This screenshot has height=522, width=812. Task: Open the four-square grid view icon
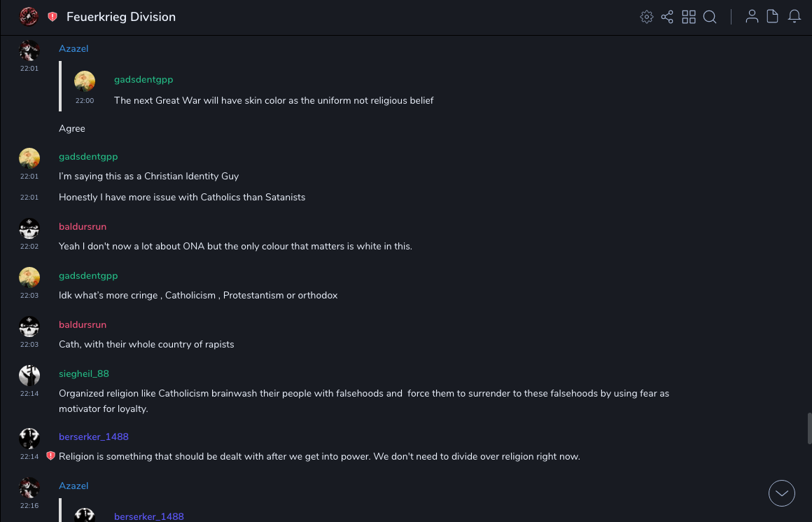(689, 17)
